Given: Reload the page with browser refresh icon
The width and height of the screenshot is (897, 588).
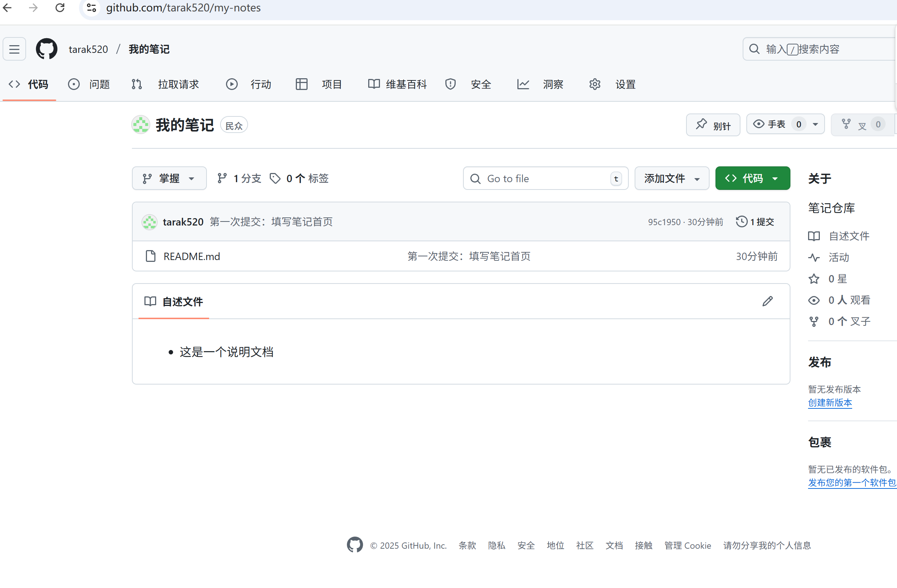Looking at the screenshot, I should tap(60, 8).
